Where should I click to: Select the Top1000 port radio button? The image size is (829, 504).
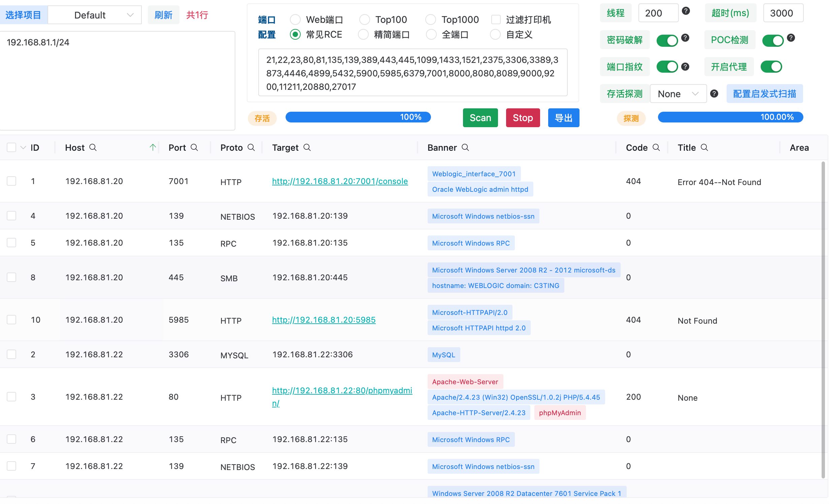(x=431, y=20)
